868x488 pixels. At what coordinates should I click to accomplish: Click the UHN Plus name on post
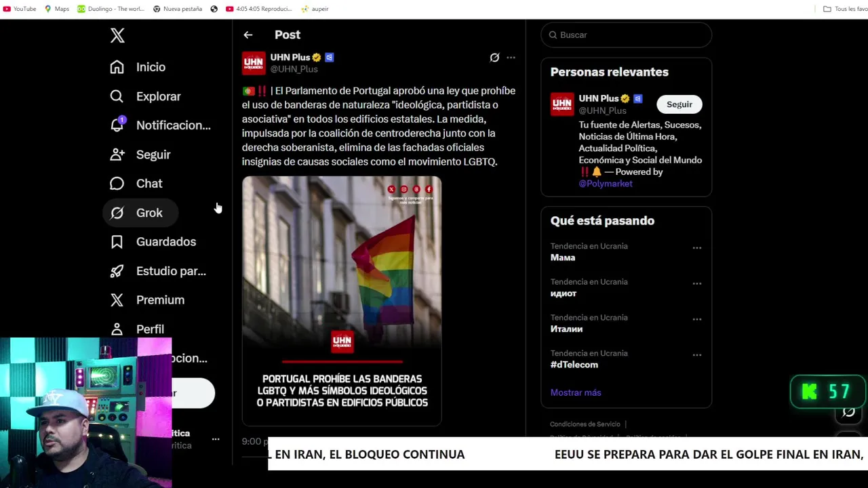click(x=290, y=58)
